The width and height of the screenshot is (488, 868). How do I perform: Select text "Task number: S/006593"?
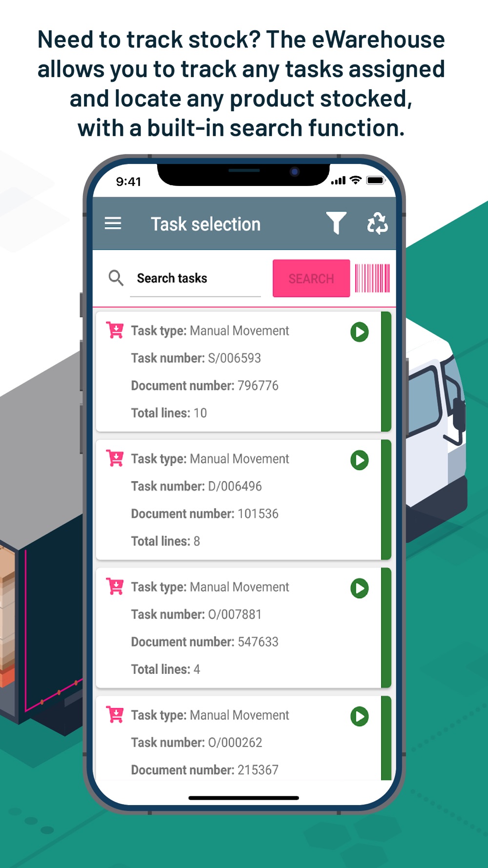coord(196,358)
